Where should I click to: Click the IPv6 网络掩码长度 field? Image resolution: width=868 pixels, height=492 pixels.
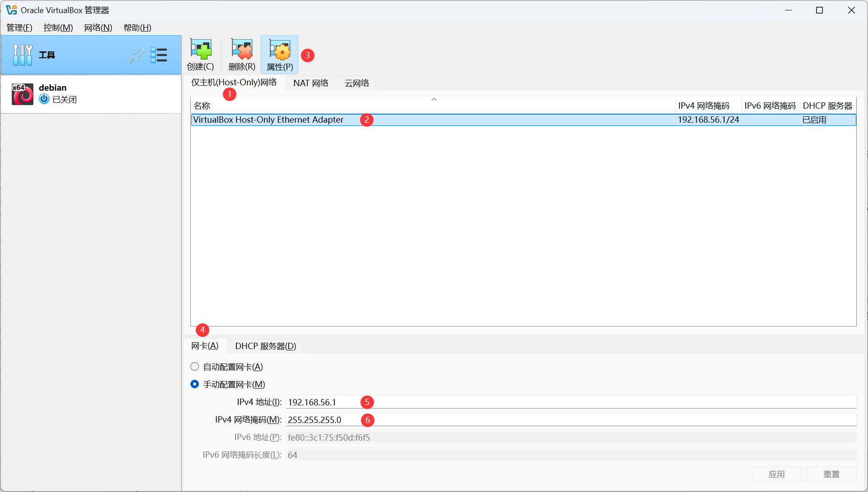(571, 455)
